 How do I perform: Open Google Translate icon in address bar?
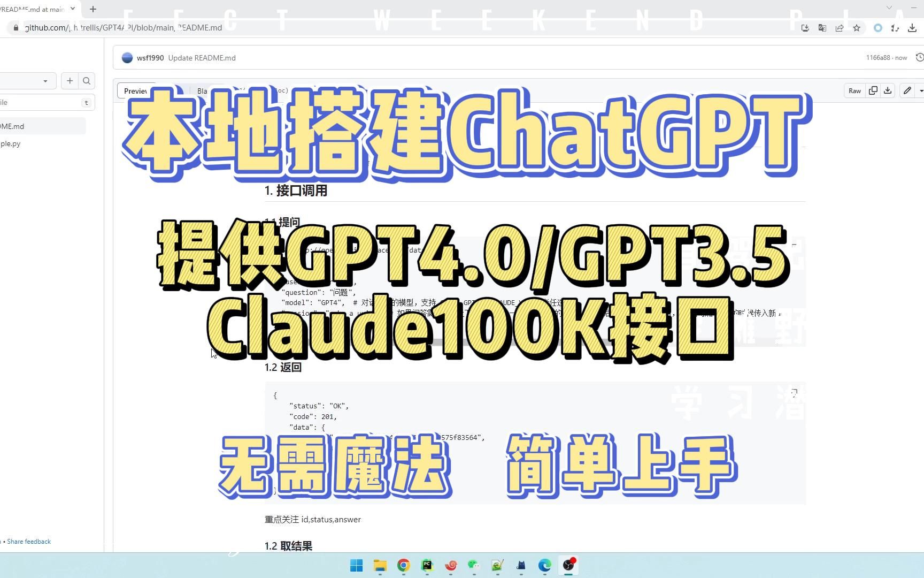tap(822, 28)
